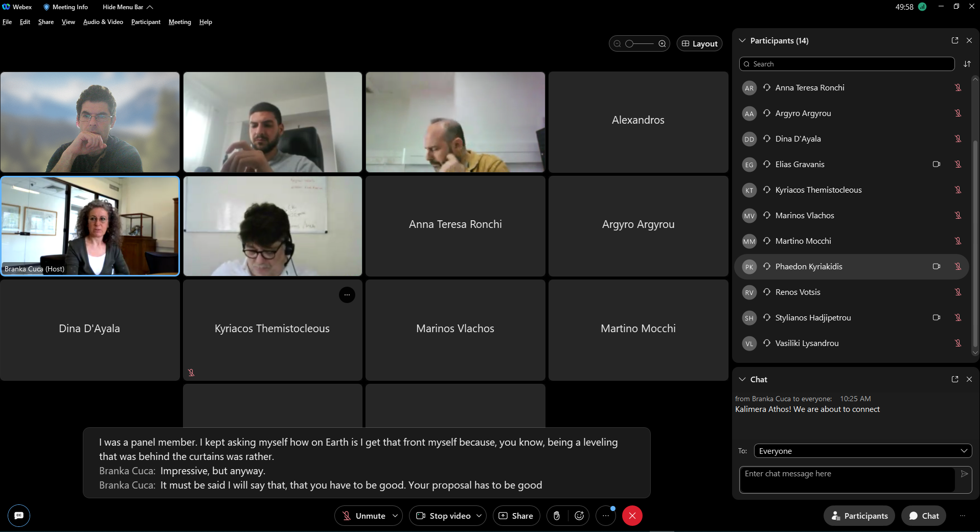Click the red leave meeting button

tap(632, 516)
